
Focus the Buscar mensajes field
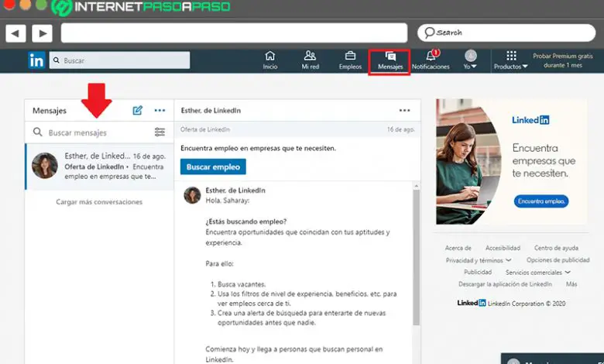pyautogui.click(x=99, y=132)
